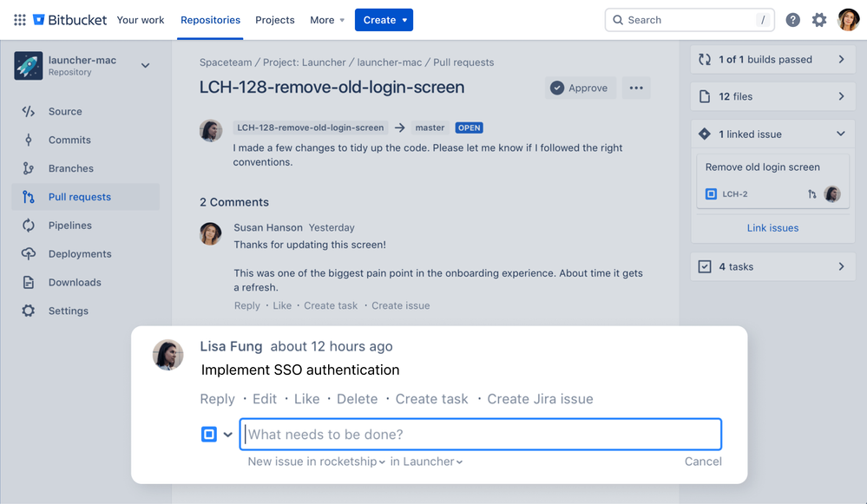Click the Commits icon in sidebar
867x504 pixels.
pyautogui.click(x=28, y=140)
